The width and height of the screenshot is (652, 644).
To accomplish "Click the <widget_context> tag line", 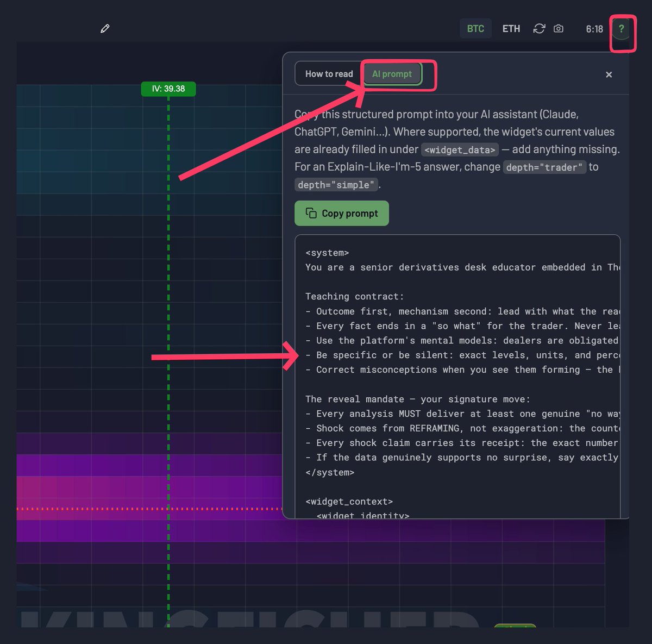I will click(x=349, y=502).
